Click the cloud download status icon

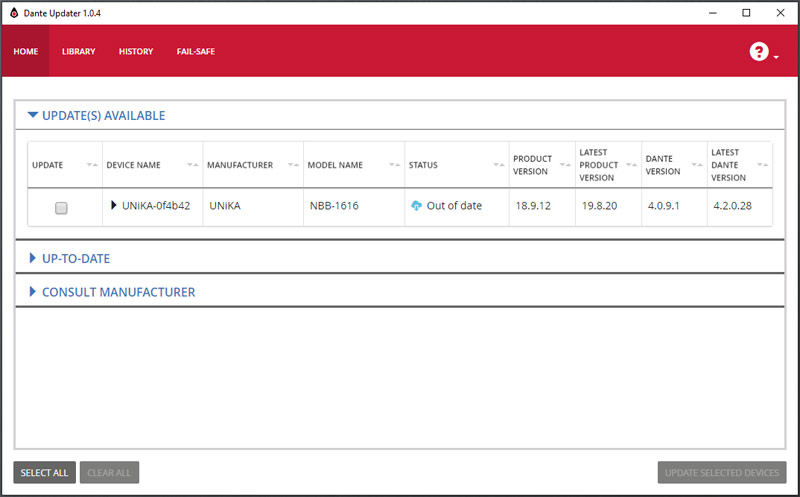[x=416, y=206]
